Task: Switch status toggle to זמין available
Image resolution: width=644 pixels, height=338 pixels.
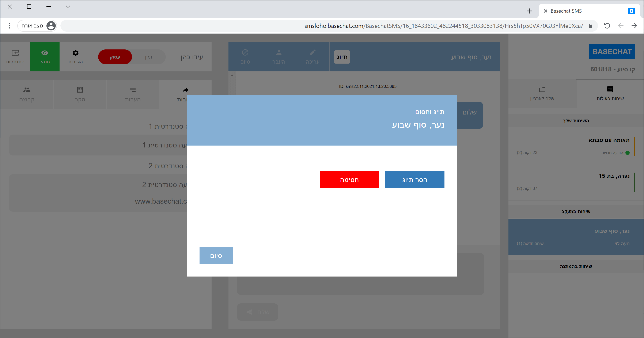Action: (x=149, y=57)
